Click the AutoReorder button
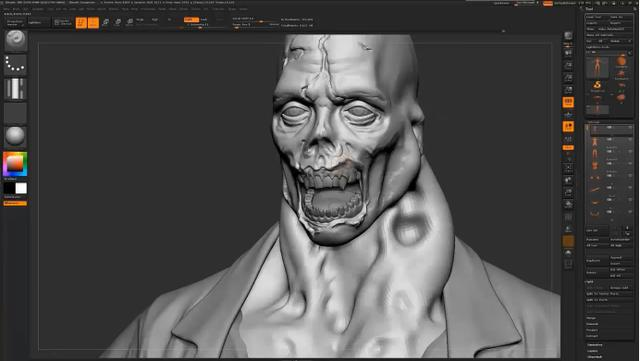 tap(620, 240)
